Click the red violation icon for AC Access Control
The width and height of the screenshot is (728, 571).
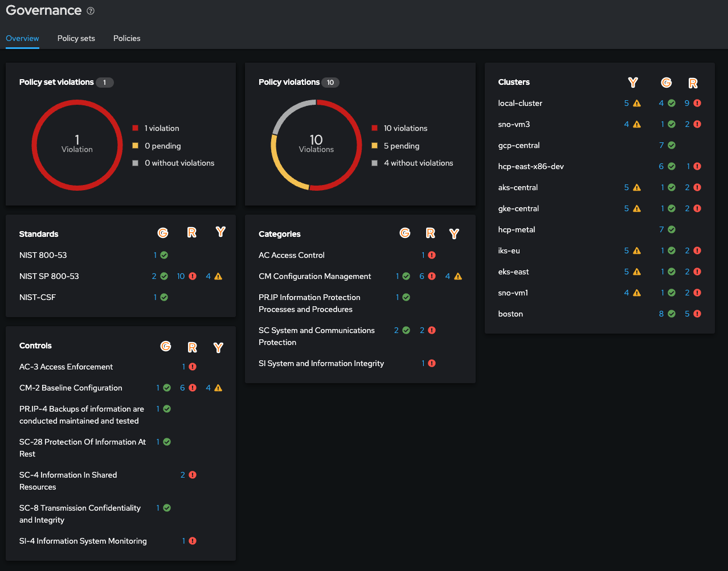click(x=432, y=255)
